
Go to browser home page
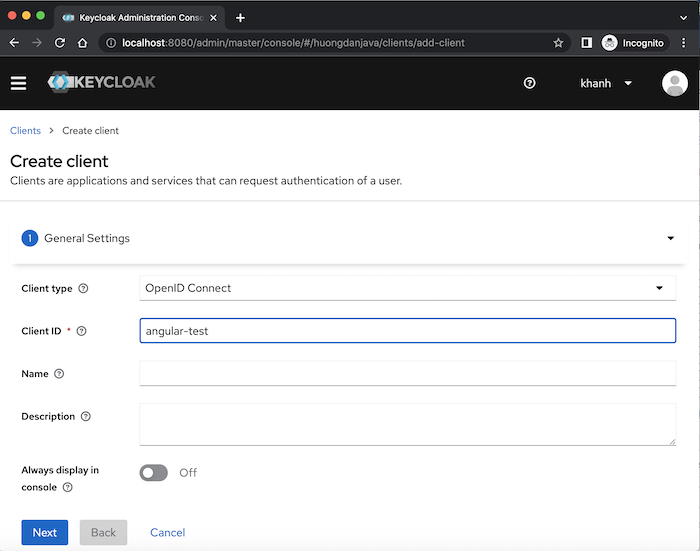click(x=83, y=43)
